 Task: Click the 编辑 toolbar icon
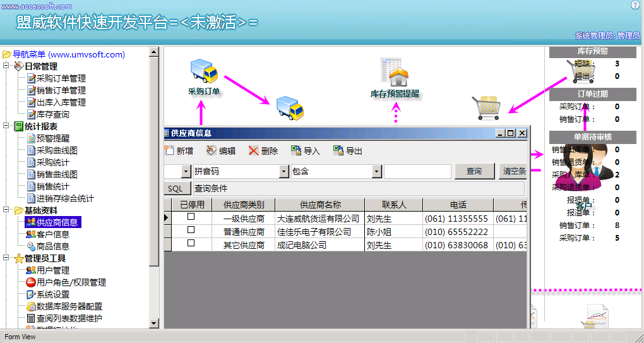coord(211,150)
